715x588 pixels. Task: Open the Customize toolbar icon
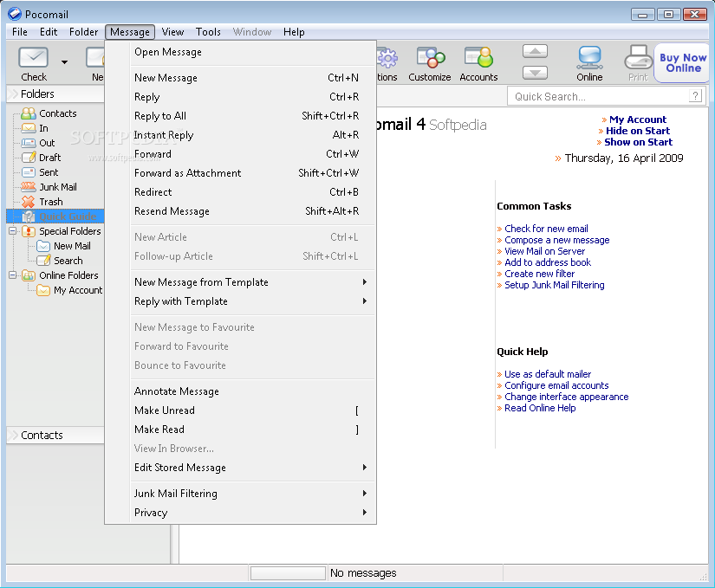click(x=430, y=58)
